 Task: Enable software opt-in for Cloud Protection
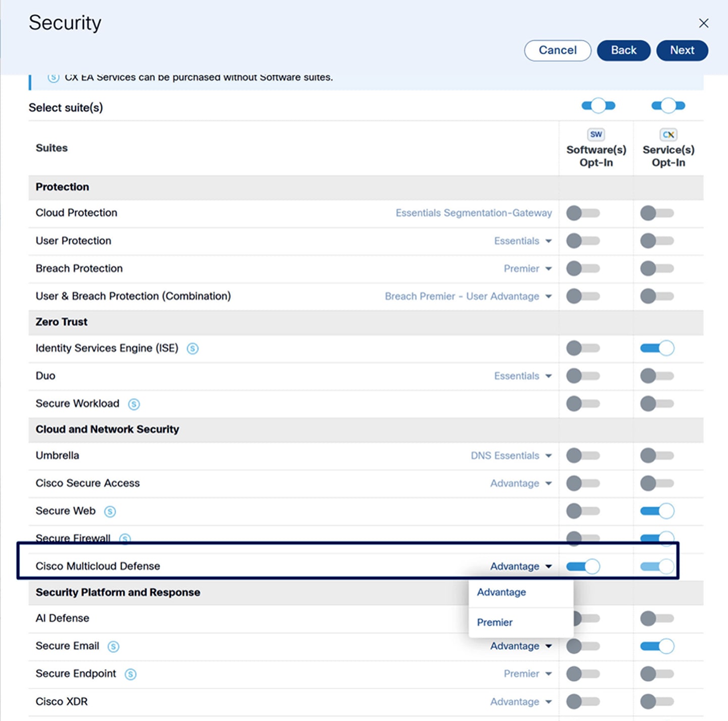point(583,213)
